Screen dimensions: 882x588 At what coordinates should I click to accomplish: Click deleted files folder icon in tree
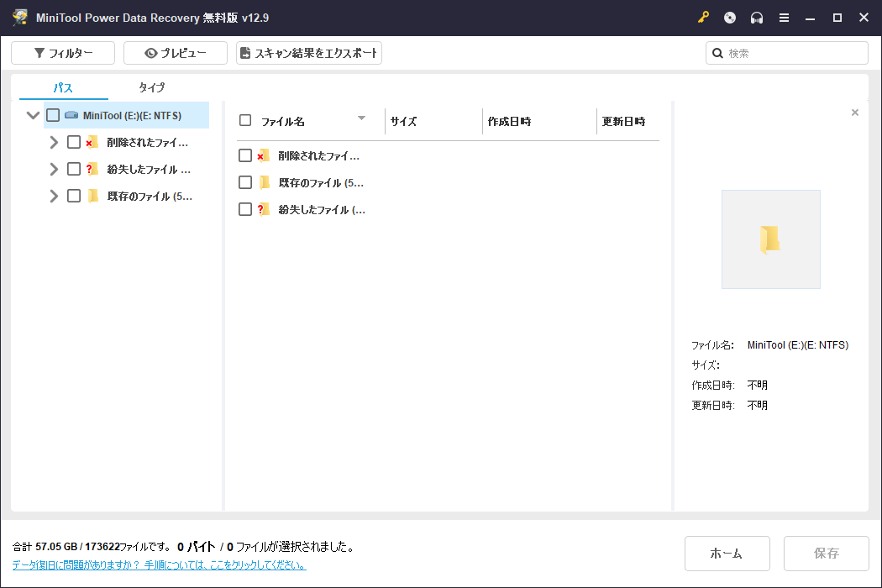[x=92, y=142]
